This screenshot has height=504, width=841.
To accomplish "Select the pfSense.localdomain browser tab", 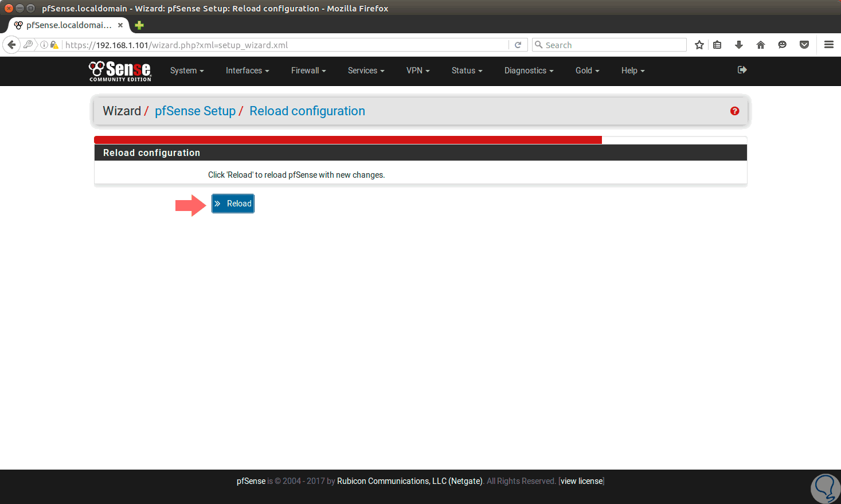I will tap(68, 25).
